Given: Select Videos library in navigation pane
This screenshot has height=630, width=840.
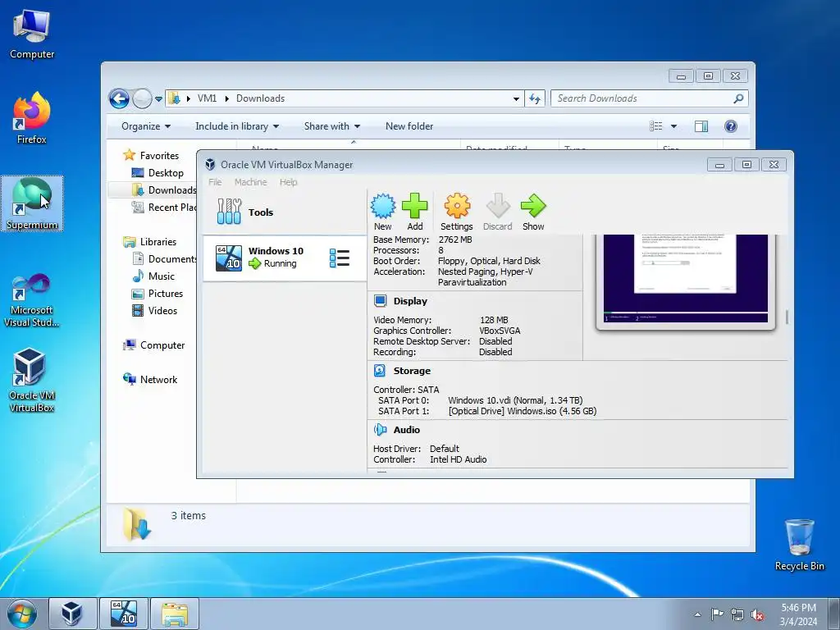Looking at the screenshot, I should tap(162, 311).
